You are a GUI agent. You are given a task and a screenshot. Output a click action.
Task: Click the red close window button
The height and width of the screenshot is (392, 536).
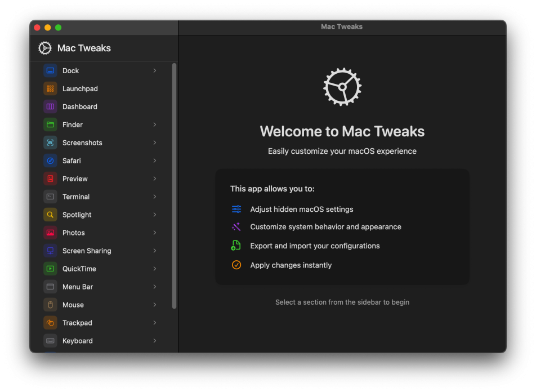pos(37,28)
